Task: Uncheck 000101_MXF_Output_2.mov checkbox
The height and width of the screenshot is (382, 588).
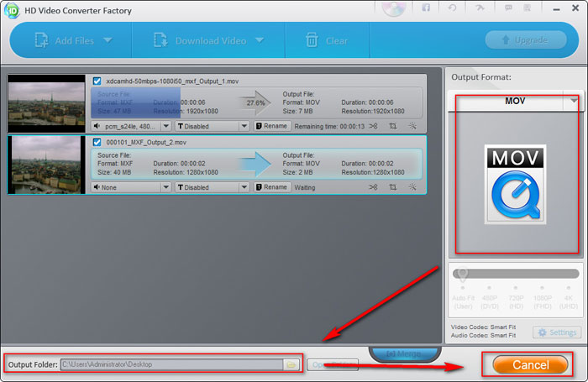Action: (97, 142)
